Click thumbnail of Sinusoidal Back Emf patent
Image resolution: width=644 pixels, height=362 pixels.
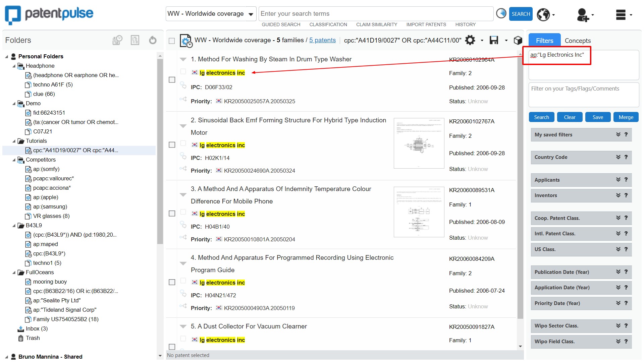[419, 143]
